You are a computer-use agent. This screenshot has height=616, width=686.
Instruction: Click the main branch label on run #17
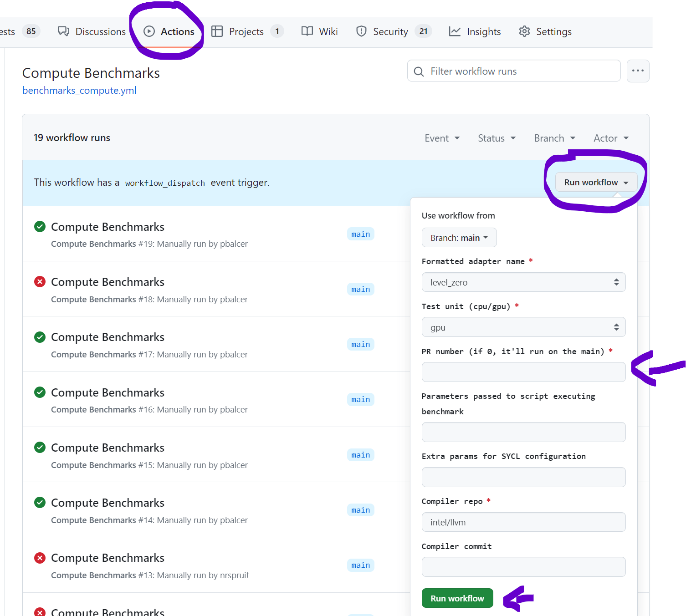(x=361, y=344)
